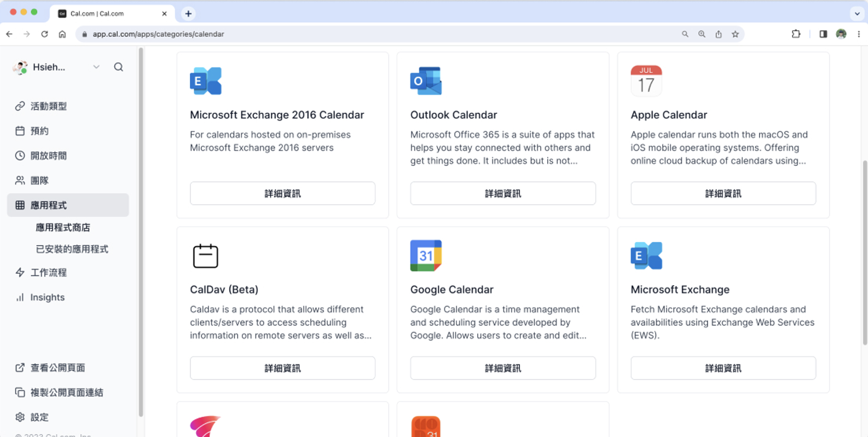The width and height of the screenshot is (868, 437).
Task: Click the Outlook Calendar app icon
Action: 426,81
